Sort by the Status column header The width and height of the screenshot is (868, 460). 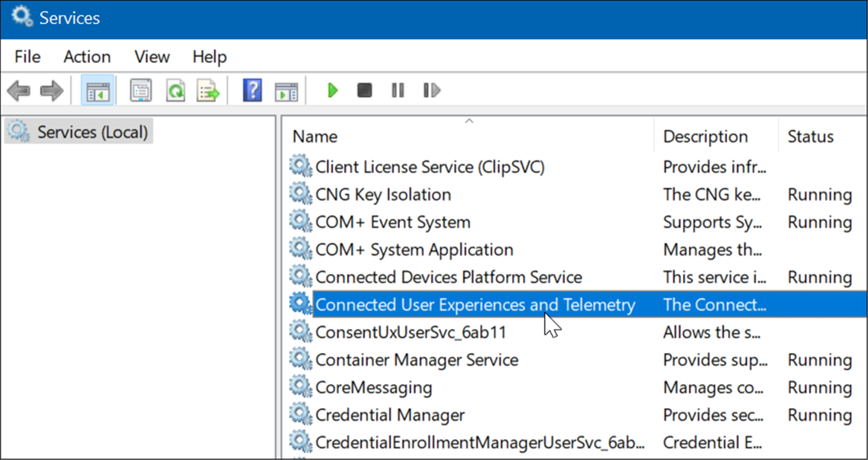pos(810,137)
